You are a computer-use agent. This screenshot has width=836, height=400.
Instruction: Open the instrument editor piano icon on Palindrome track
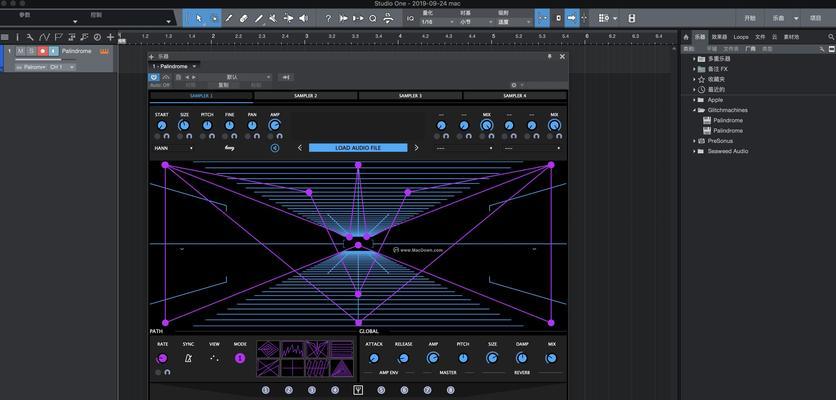(104, 51)
